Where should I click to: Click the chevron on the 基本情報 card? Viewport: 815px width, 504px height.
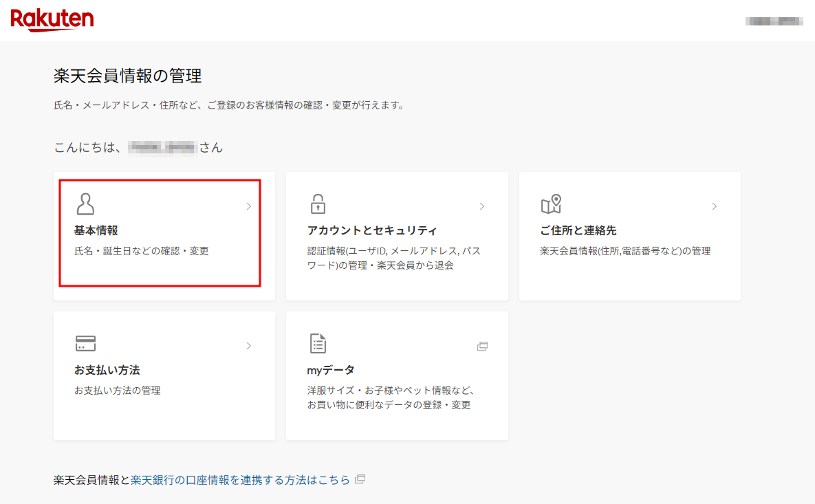tap(249, 206)
